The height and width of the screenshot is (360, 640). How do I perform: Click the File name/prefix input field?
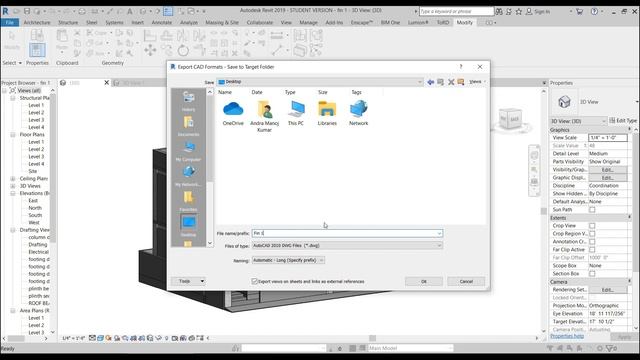click(347, 233)
